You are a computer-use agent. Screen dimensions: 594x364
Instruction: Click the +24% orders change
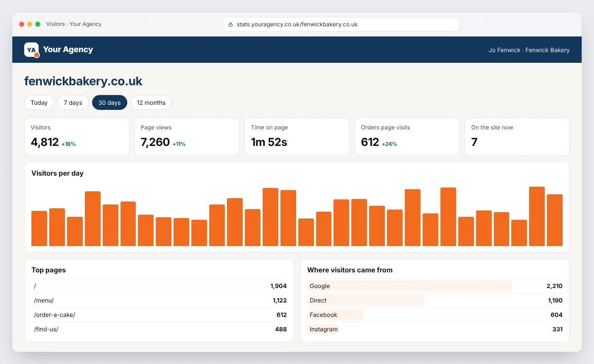(x=389, y=144)
